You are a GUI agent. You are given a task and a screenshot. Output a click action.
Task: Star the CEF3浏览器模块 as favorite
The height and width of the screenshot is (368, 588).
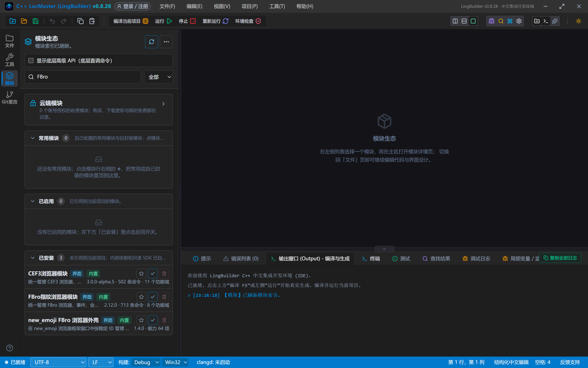[x=141, y=274]
